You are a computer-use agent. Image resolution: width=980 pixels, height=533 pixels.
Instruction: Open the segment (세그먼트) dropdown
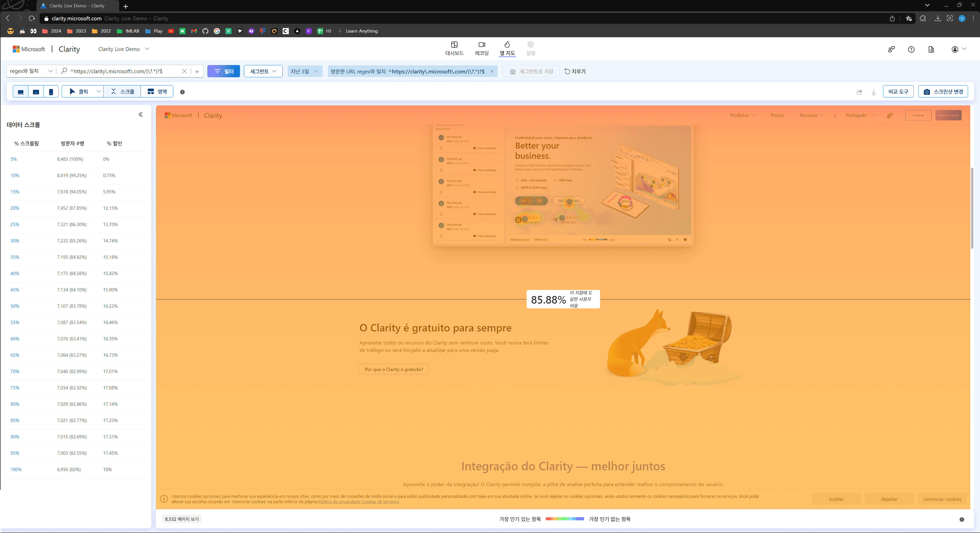[263, 71]
